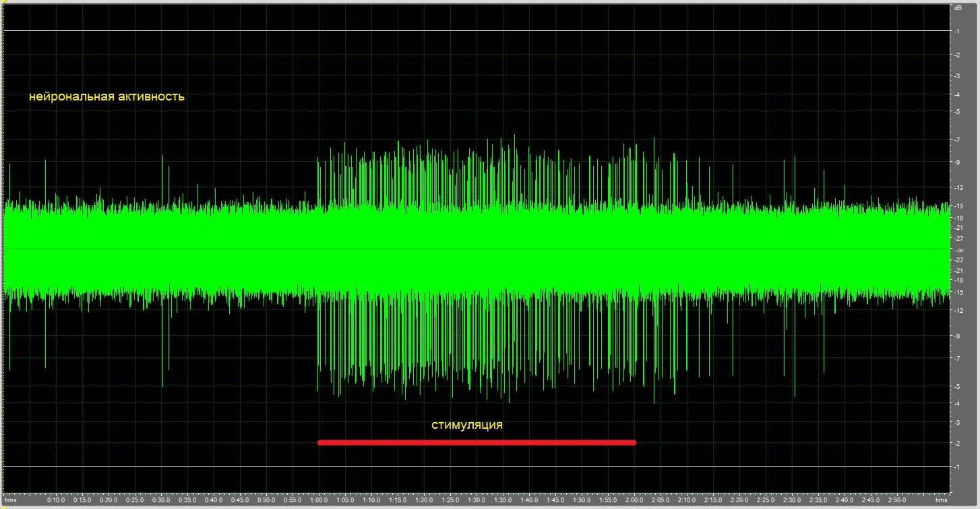Click the lower -1 dB ruler mark
Viewport: 980px width, 509px height.
pyautogui.click(x=958, y=467)
